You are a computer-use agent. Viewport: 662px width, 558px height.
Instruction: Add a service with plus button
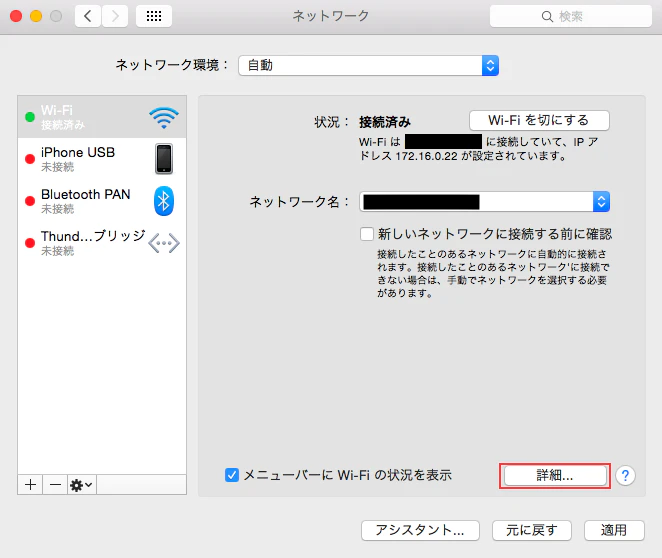point(30,485)
